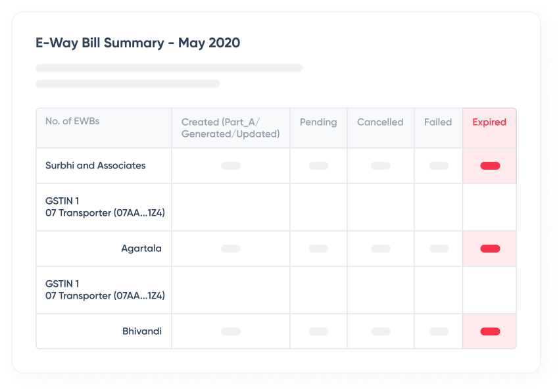Click the second GSTIN 1 07 Transporter entry
Screen dimensions: 559x392
(x=105, y=290)
